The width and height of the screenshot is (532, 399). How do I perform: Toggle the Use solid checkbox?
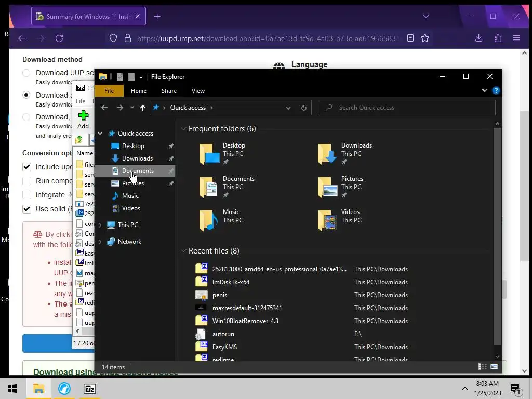pyautogui.click(x=27, y=209)
